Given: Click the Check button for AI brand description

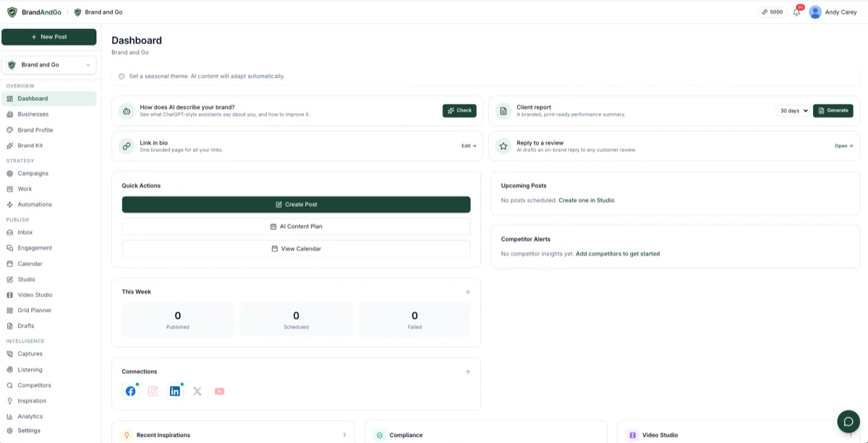Looking at the screenshot, I should coord(459,111).
